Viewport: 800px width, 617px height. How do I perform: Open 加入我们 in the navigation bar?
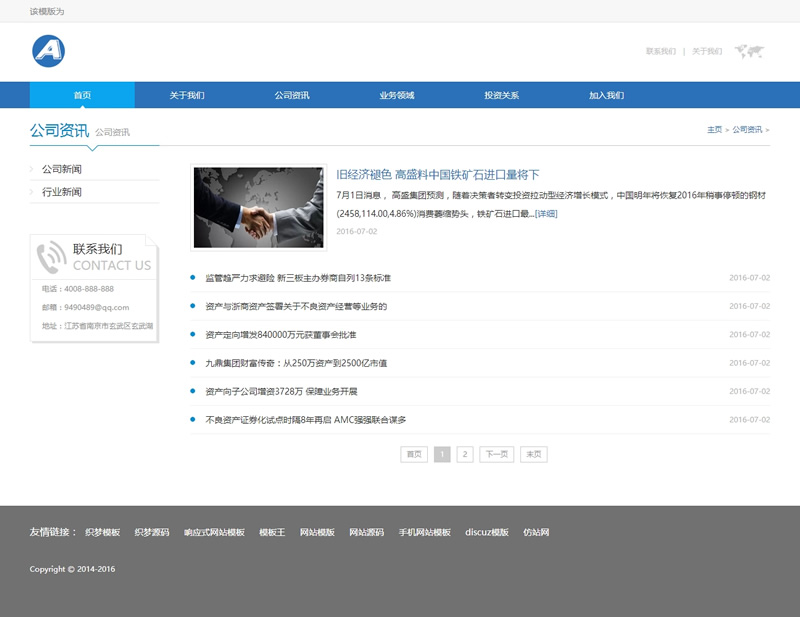click(606, 96)
